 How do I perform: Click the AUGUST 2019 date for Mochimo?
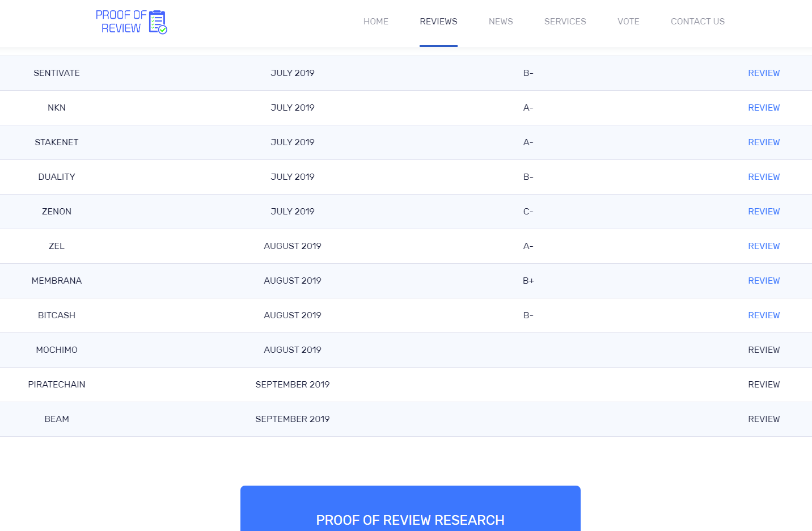293,350
